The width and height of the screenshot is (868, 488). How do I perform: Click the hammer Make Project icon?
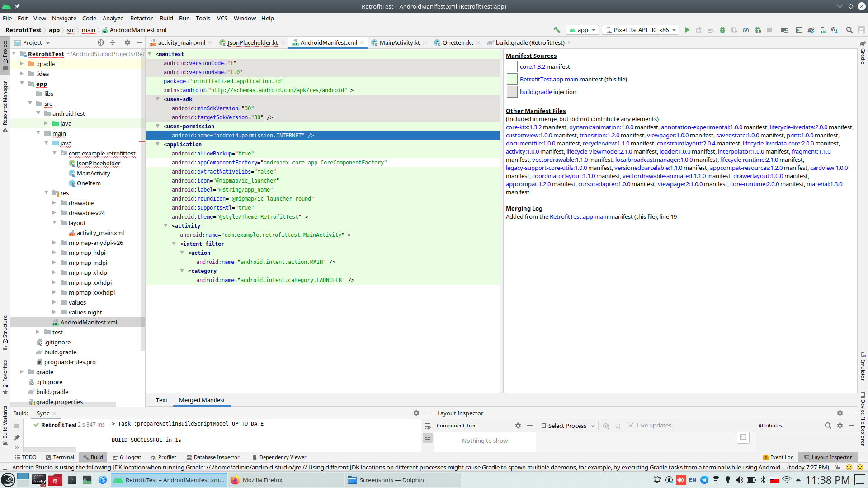click(x=557, y=30)
